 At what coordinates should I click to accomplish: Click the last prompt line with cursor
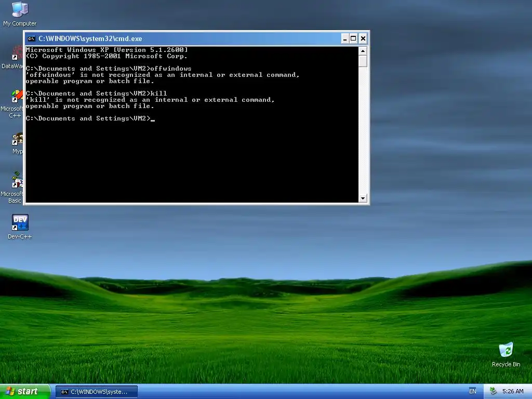tap(90, 118)
